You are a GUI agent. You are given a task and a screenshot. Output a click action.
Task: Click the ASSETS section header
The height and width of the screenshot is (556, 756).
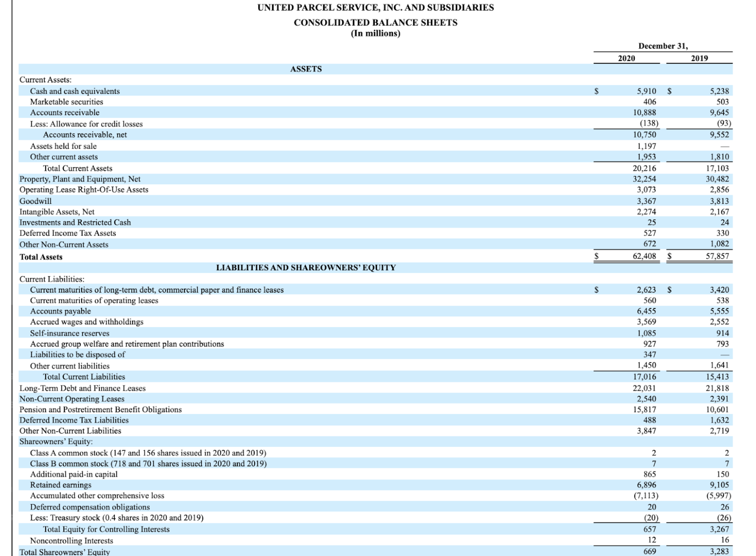307,69
